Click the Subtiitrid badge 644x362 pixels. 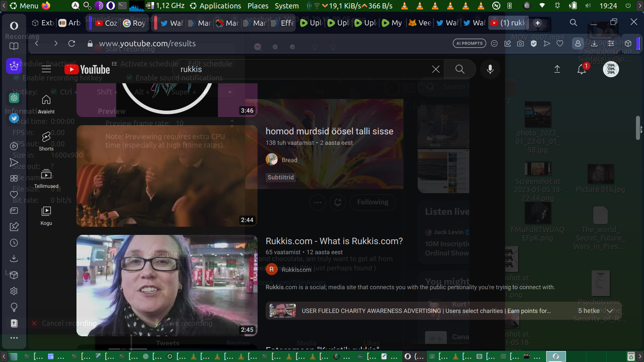(x=281, y=177)
